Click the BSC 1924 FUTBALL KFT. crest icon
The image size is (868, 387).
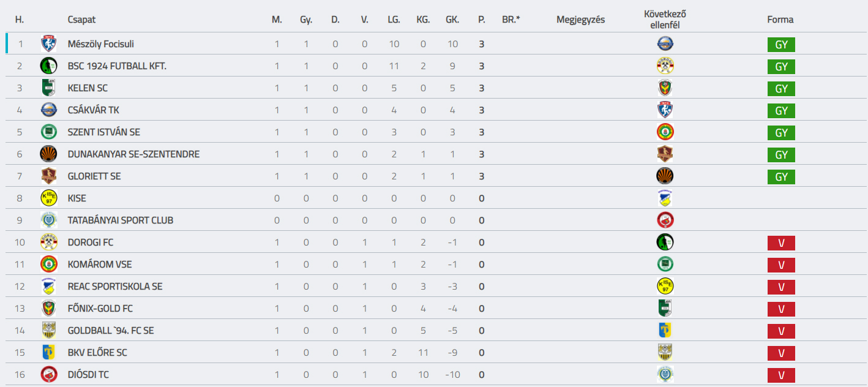(48, 66)
